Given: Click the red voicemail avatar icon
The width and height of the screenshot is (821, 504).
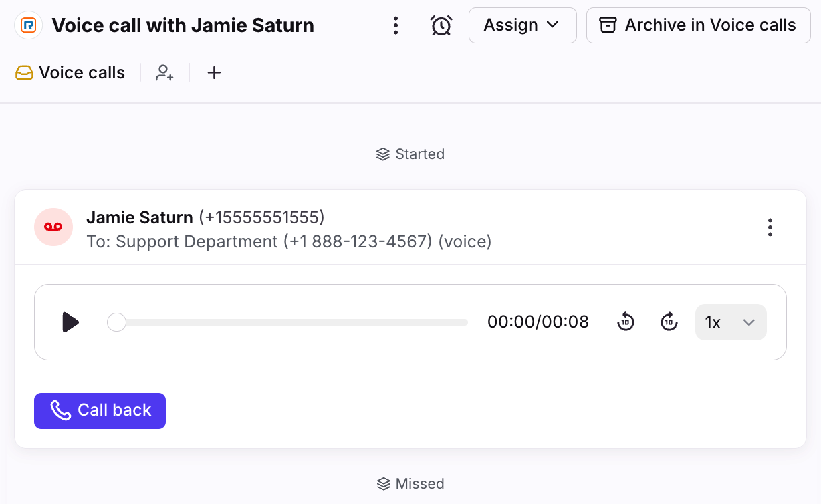Looking at the screenshot, I should point(53,227).
